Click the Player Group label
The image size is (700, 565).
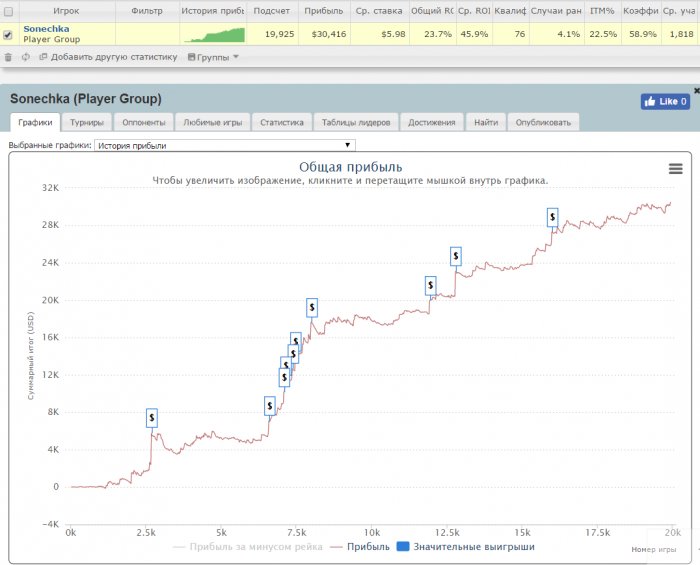(52, 40)
